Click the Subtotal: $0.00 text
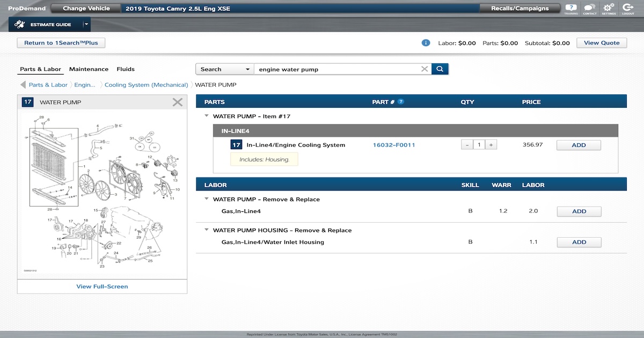 point(547,43)
